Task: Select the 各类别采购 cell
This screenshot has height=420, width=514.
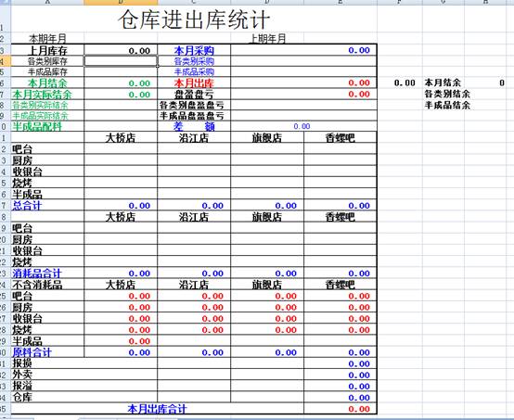Action: point(194,61)
